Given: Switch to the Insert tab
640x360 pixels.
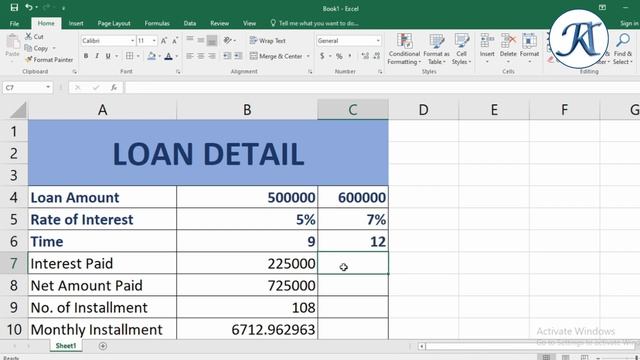Looking at the screenshot, I should (x=76, y=23).
